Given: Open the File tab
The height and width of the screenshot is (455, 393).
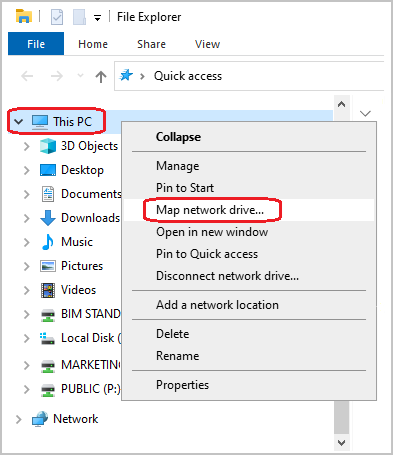Looking at the screenshot, I should [36, 44].
